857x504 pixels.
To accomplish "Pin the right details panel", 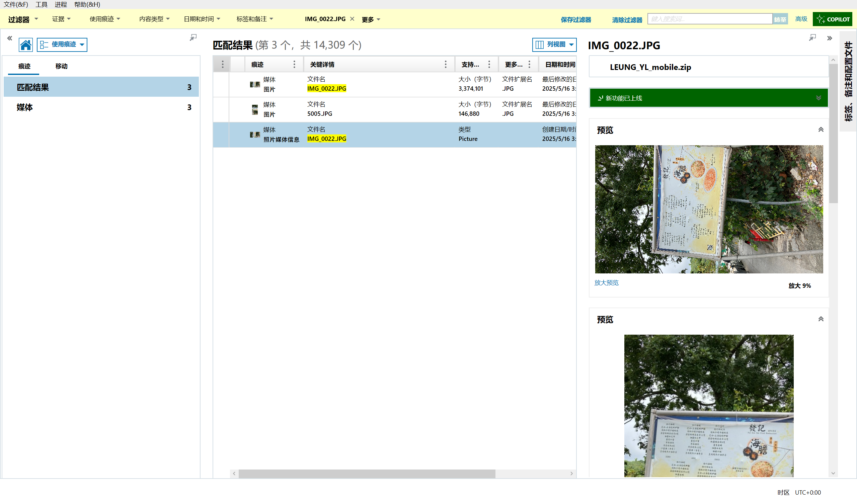I will tap(812, 37).
